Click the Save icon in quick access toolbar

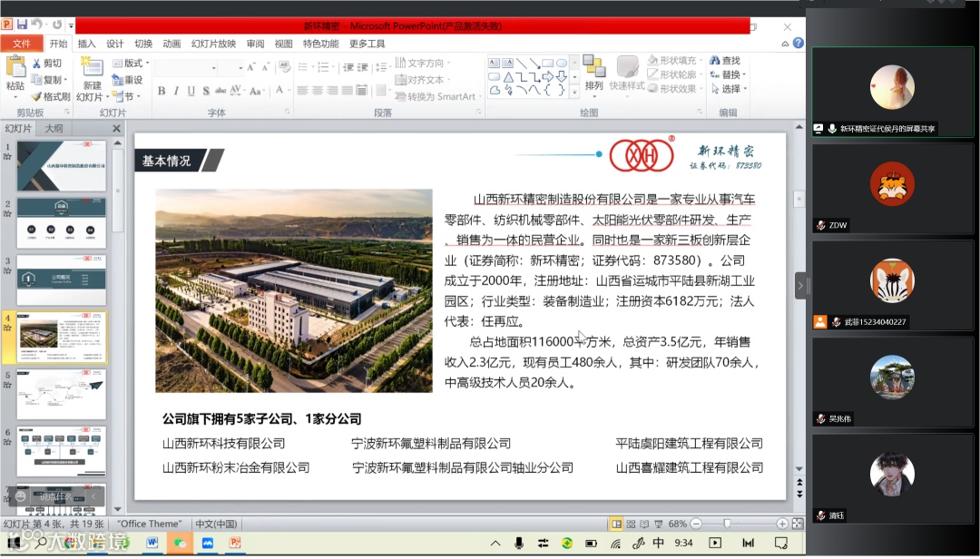[x=23, y=25]
